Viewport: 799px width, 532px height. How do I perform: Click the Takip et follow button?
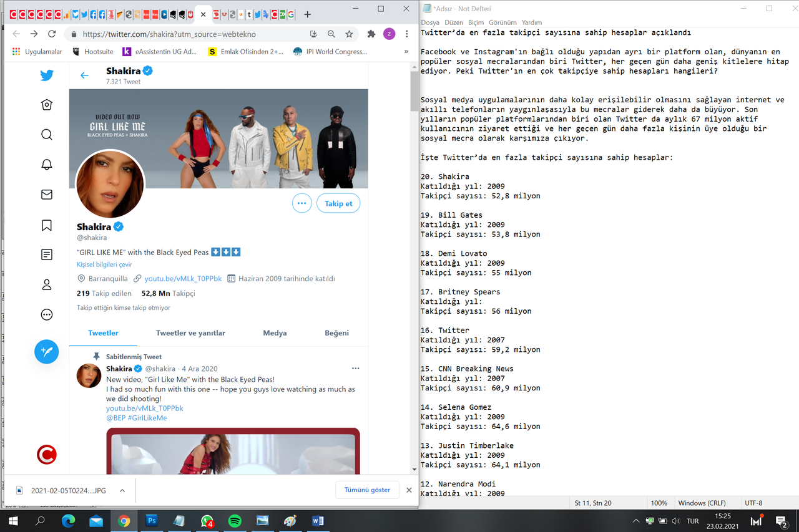coord(338,203)
